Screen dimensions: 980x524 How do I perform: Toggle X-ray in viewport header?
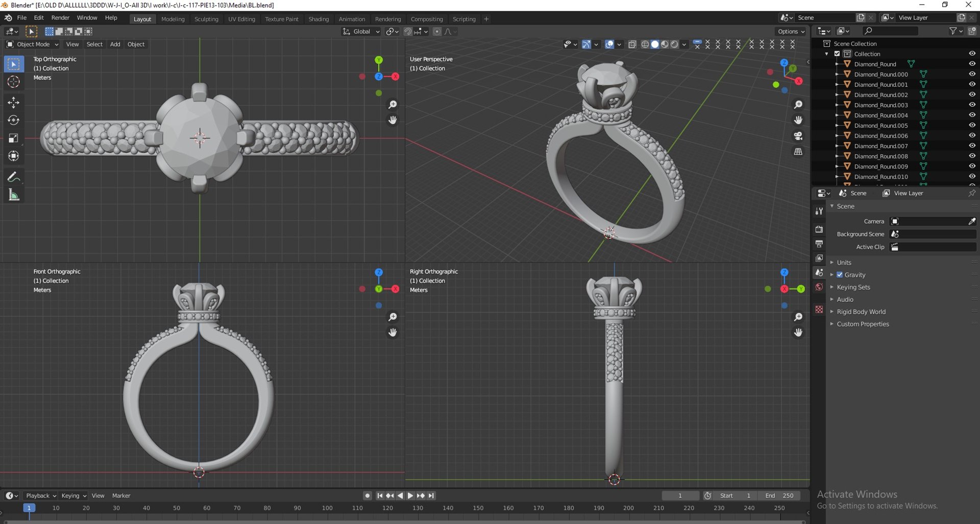632,44
